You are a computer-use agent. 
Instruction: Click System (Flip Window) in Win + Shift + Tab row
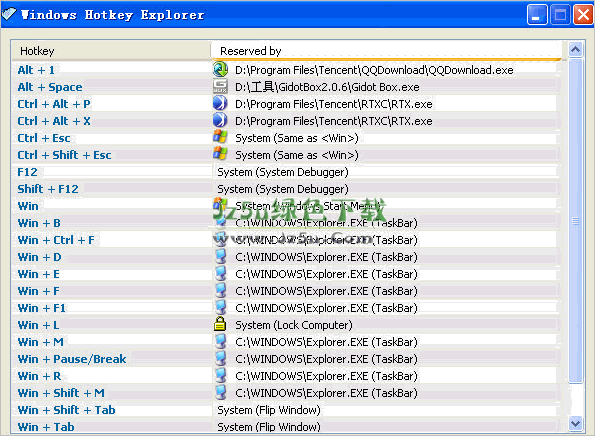coord(269,410)
